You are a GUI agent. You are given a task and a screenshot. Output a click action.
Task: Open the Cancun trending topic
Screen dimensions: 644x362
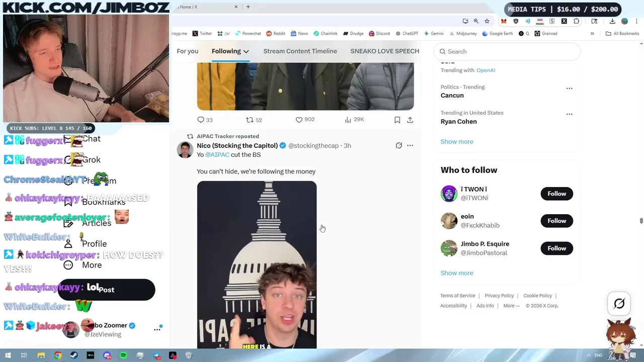click(452, 96)
